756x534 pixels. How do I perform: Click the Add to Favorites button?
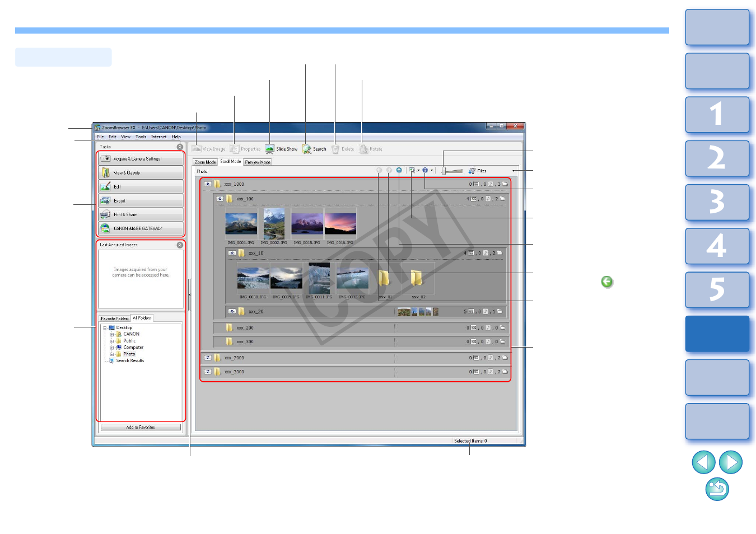141,428
